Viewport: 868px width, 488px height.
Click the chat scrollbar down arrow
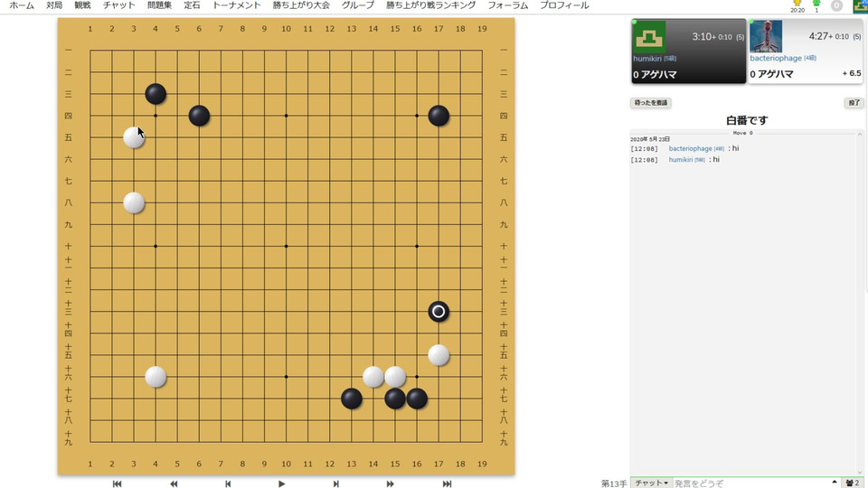(x=860, y=472)
